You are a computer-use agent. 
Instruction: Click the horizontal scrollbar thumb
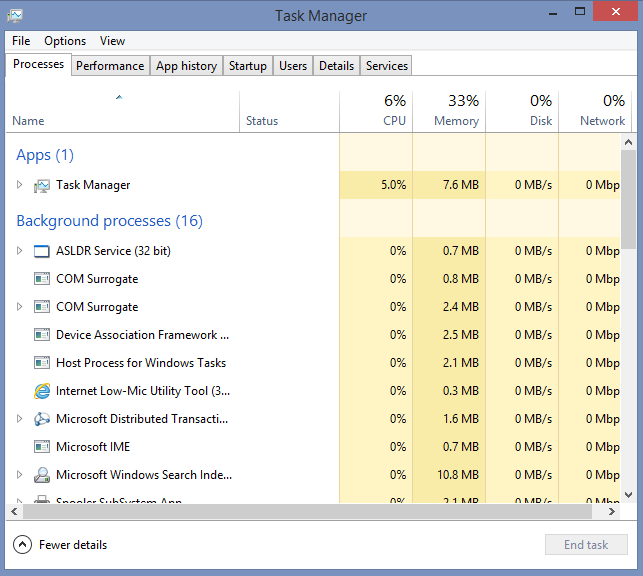(x=308, y=512)
